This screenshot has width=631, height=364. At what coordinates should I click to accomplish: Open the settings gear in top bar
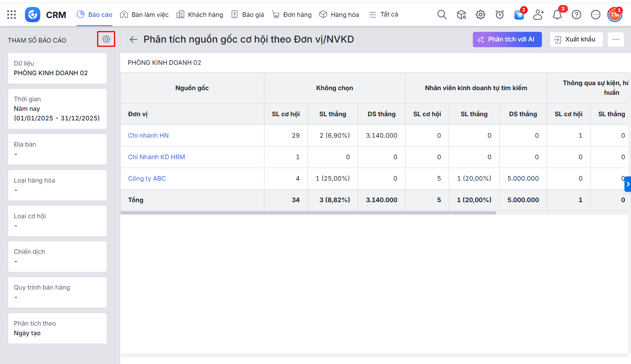point(480,15)
